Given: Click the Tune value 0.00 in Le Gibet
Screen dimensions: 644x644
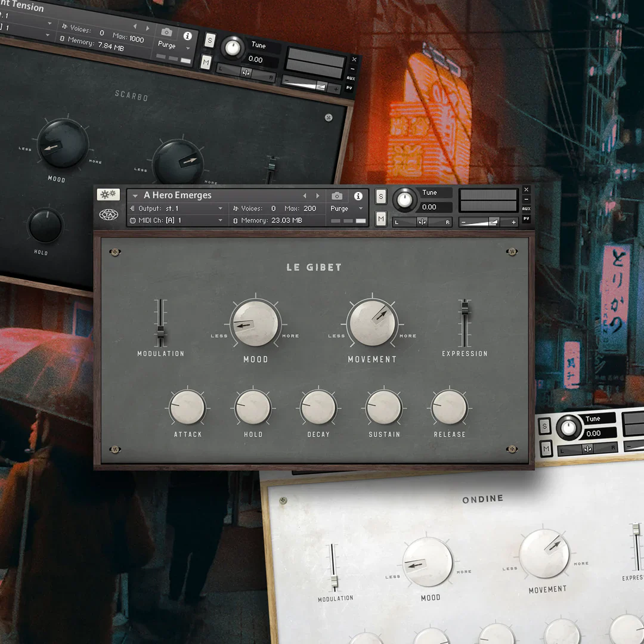Looking at the screenshot, I should point(429,207).
